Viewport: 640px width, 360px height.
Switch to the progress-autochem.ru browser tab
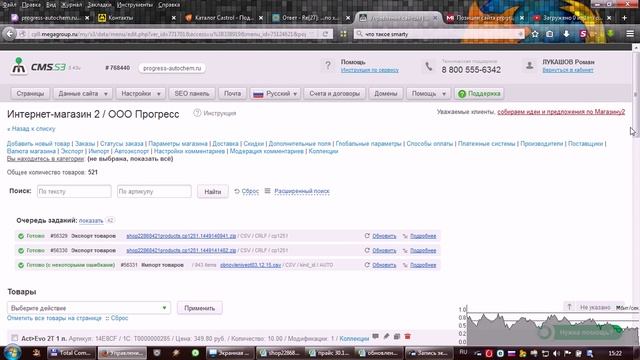(51, 18)
